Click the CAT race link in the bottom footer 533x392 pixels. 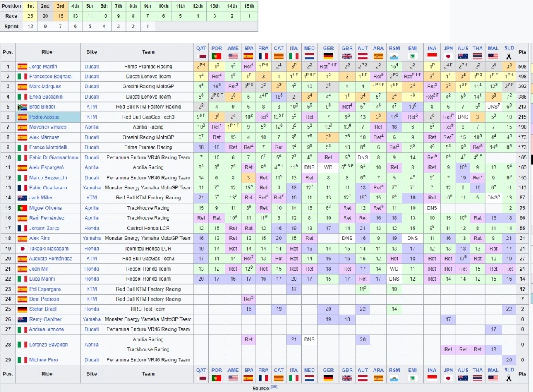278,370
